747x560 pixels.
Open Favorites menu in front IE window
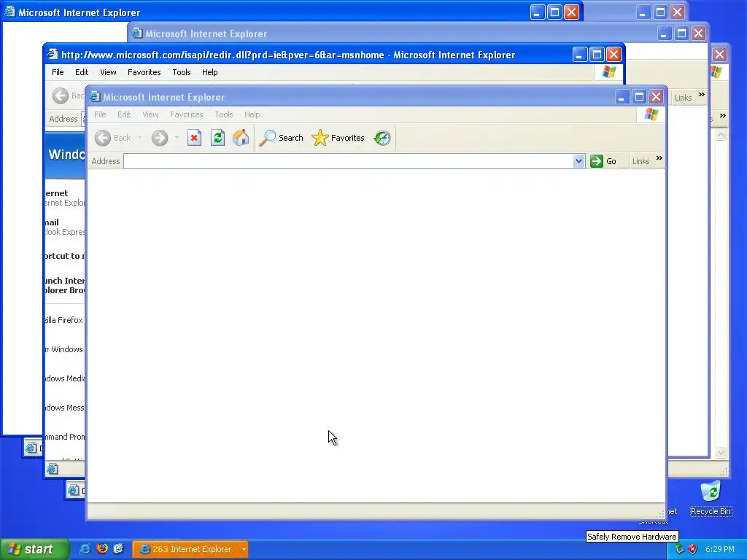click(x=186, y=114)
